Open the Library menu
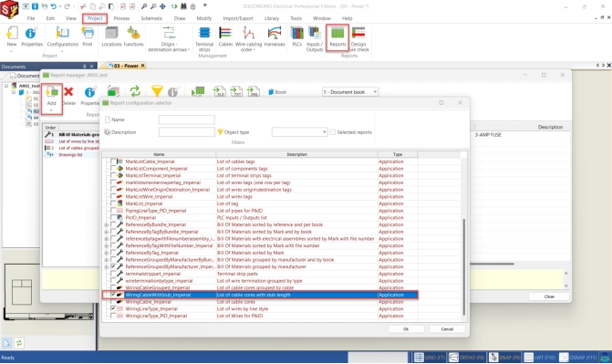Image resolution: width=612 pixels, height=364 pixels. tap(272, 18)
